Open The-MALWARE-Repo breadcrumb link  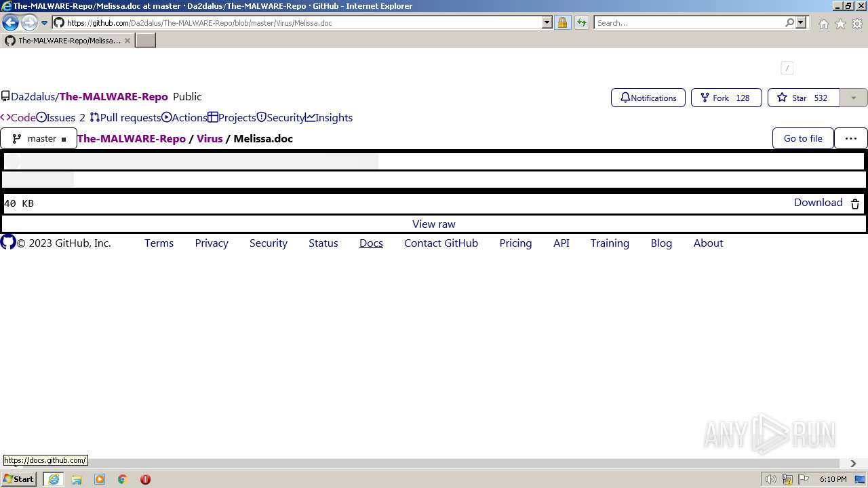pos(132,138)
